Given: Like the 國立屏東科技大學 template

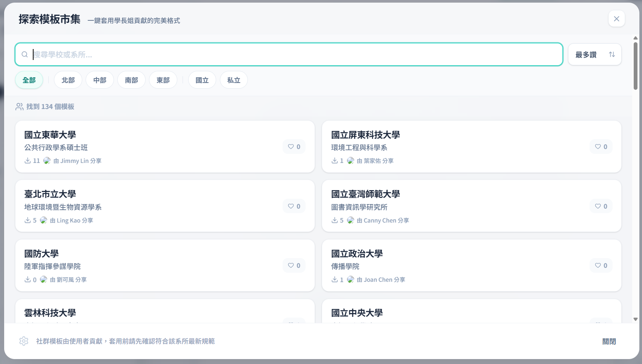Looking at the screenshot, I should tap(601, 147).
